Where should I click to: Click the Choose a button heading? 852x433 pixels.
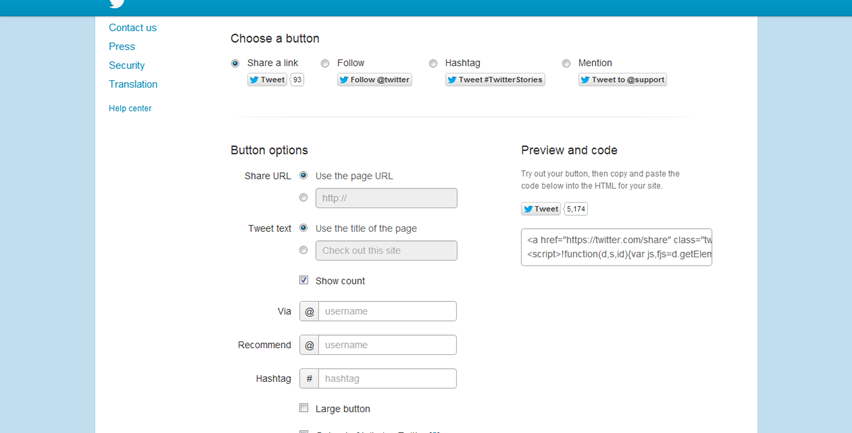click(x=275, y=39)
